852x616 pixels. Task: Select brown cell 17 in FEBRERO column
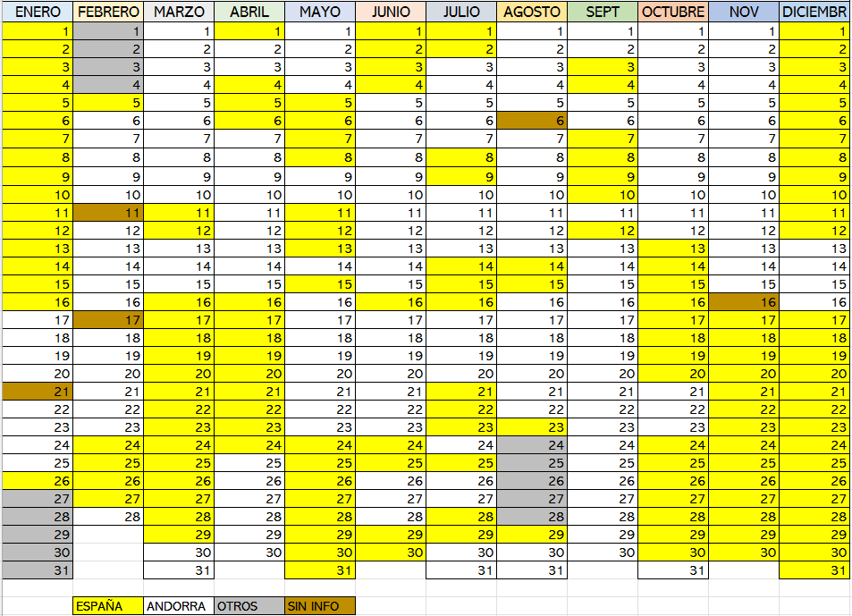pos(108,320)
